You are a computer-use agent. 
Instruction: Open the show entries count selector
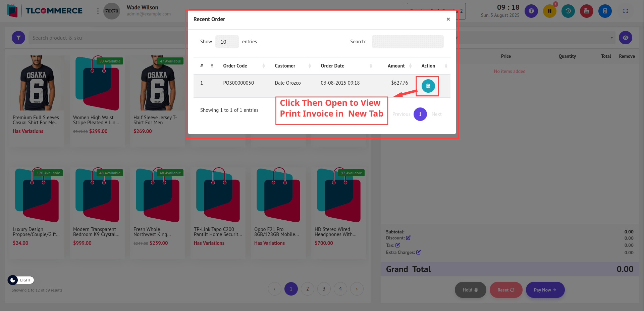point(227,42)
